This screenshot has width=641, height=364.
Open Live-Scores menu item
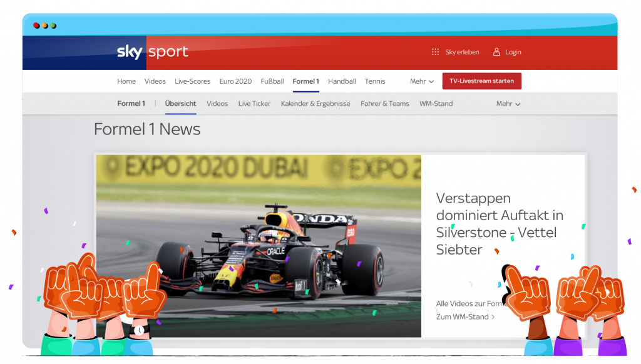193,81
